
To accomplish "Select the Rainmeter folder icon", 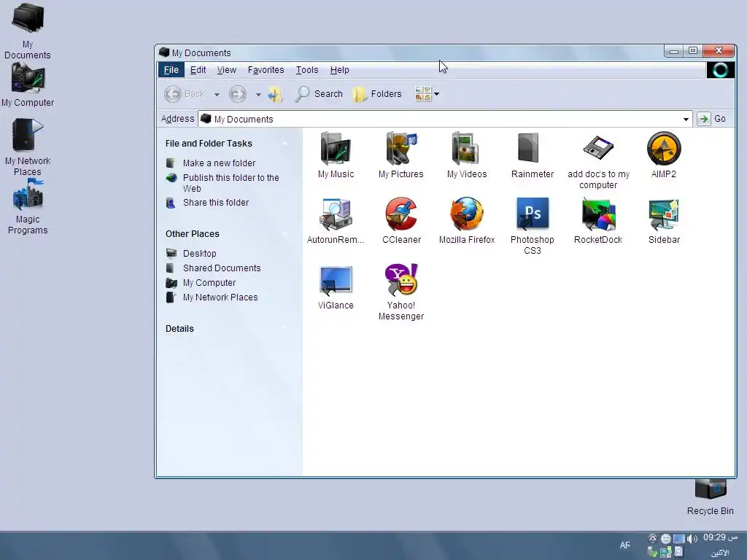I will click(528, 147).
